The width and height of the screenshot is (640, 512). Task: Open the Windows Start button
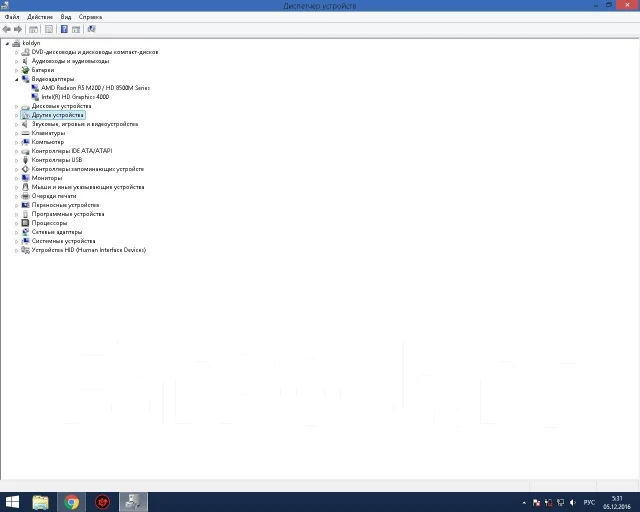tap(12, 502)
